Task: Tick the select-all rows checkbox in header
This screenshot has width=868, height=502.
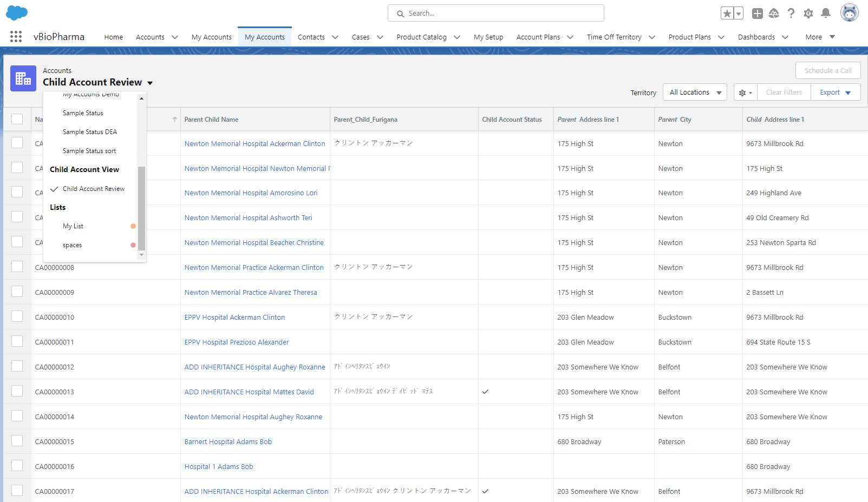Action: click(x=17, y=119)
